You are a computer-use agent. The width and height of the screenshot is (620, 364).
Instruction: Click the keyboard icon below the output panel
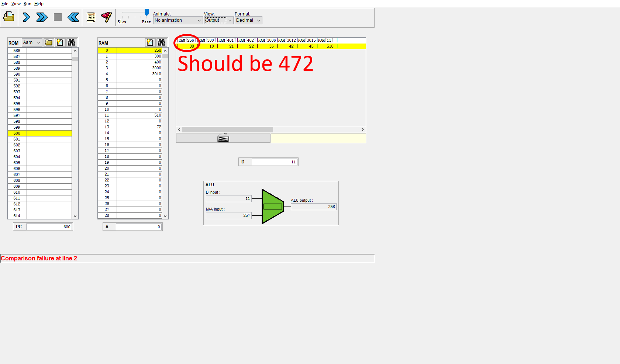pos(223,138)
